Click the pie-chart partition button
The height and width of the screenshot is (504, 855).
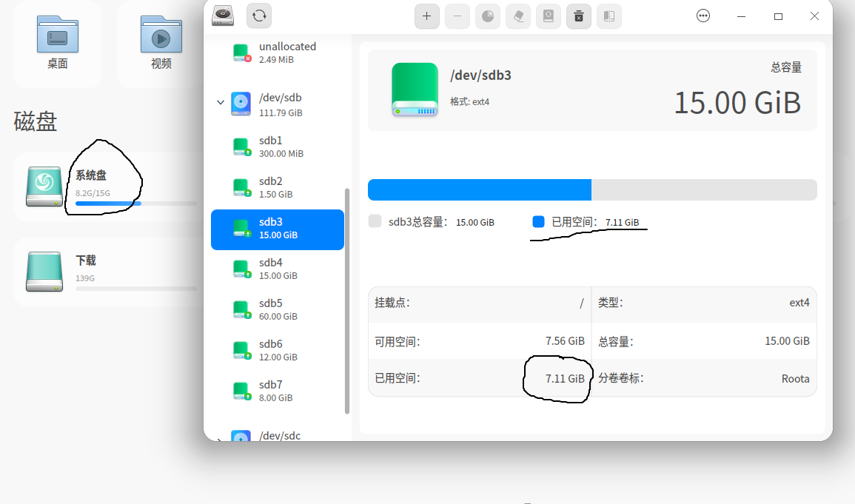click(x=488, y=16)
